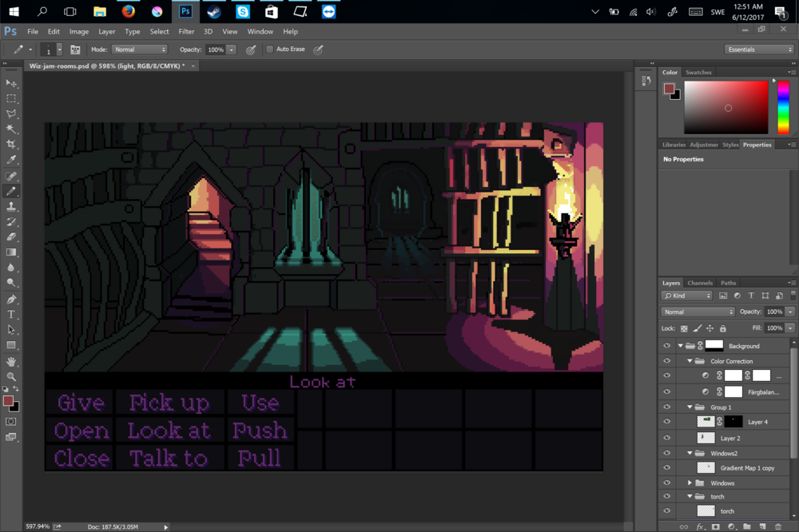Delete layer using trash icon

tap(778, 526)
